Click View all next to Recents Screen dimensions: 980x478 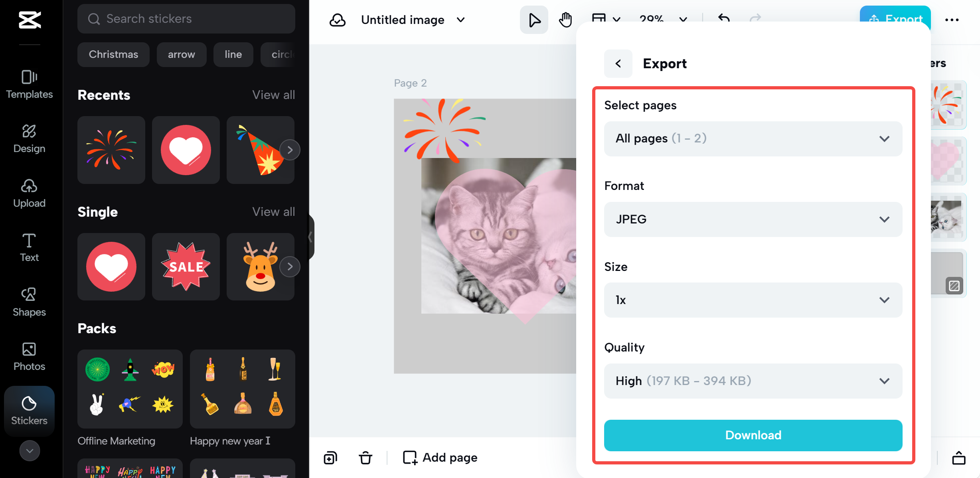click(x=273, y=95)
